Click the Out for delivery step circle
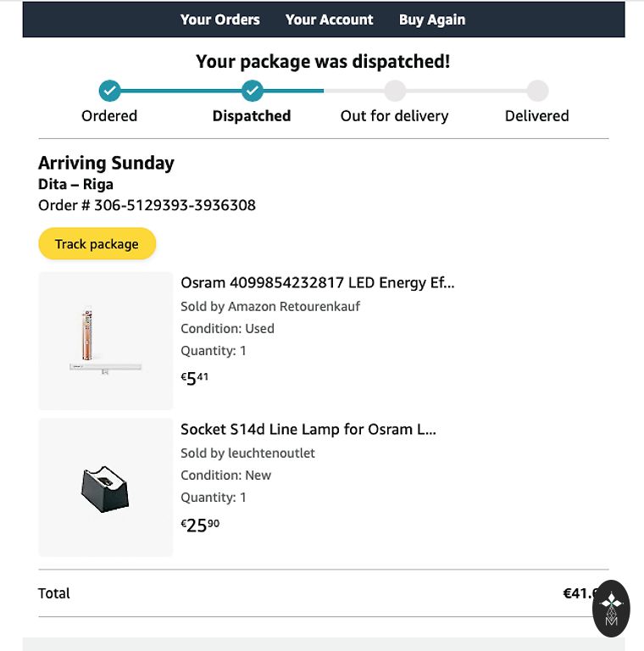The image size is (644, 651). click(394, 91)
